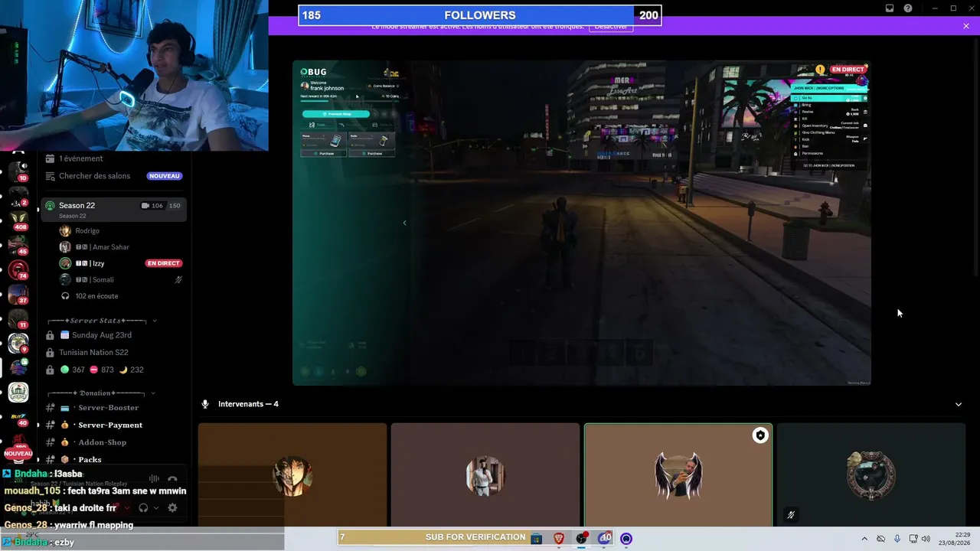
Task: Select the dark speaker tile with ornate avatar
Action: [x=871, y=475]
